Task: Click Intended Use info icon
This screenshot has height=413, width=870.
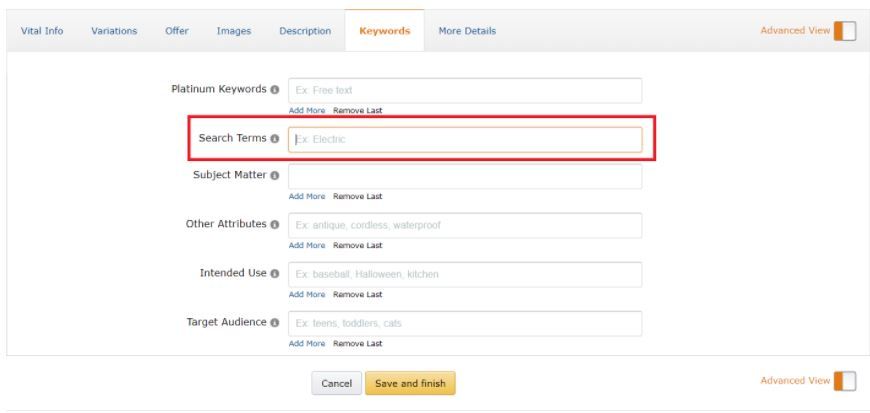Action: 275,274
